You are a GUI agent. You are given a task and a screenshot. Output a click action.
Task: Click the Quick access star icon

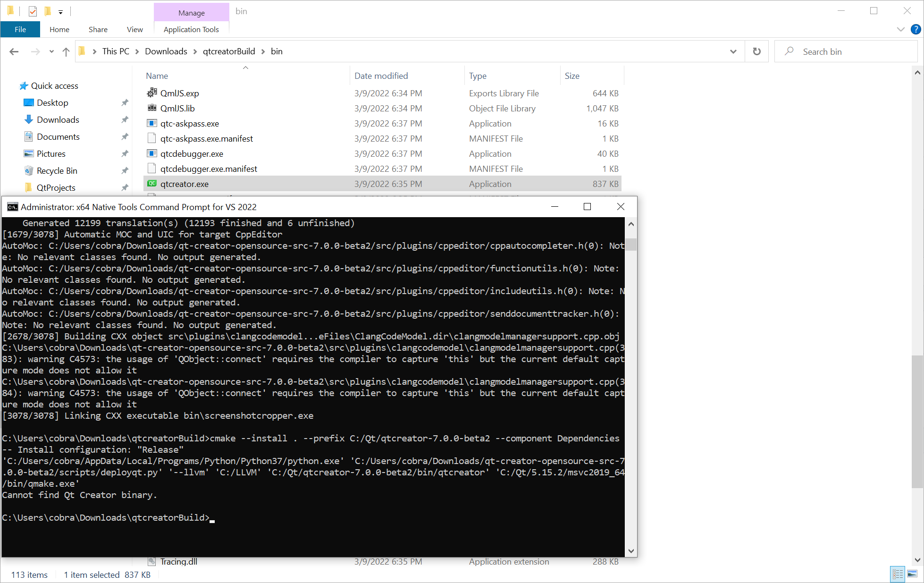(x=24, y=85)
